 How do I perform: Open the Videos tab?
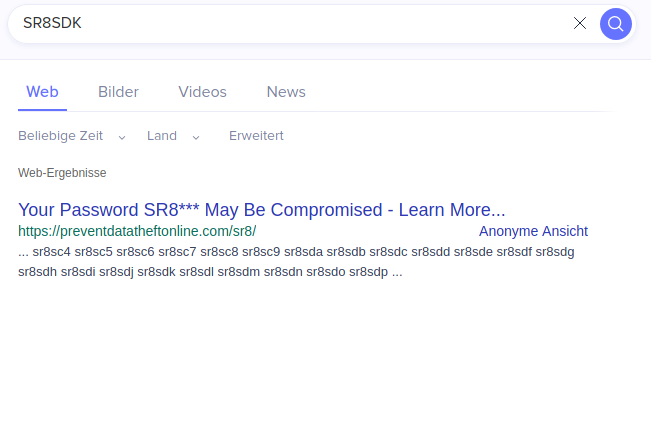[202, 92]
